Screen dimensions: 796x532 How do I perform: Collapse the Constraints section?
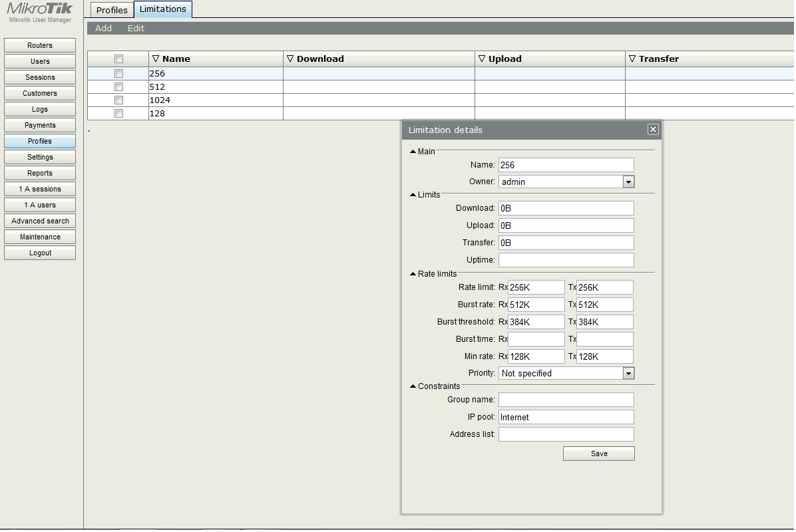(x=413, y=386)
